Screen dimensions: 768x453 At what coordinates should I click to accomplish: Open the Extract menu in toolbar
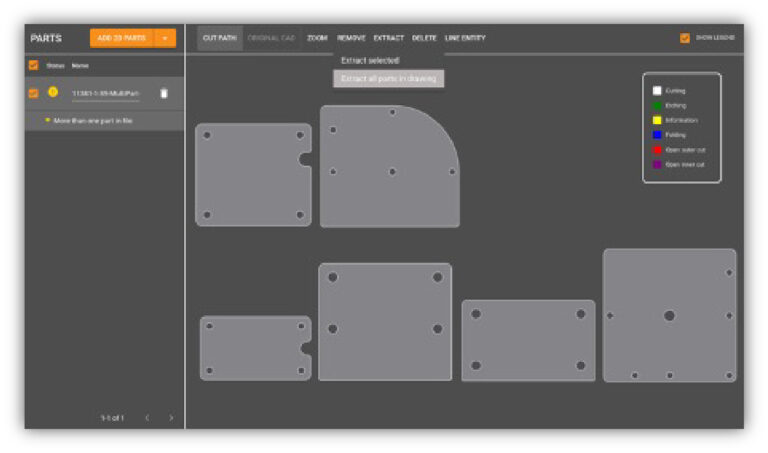click(388, 38)
